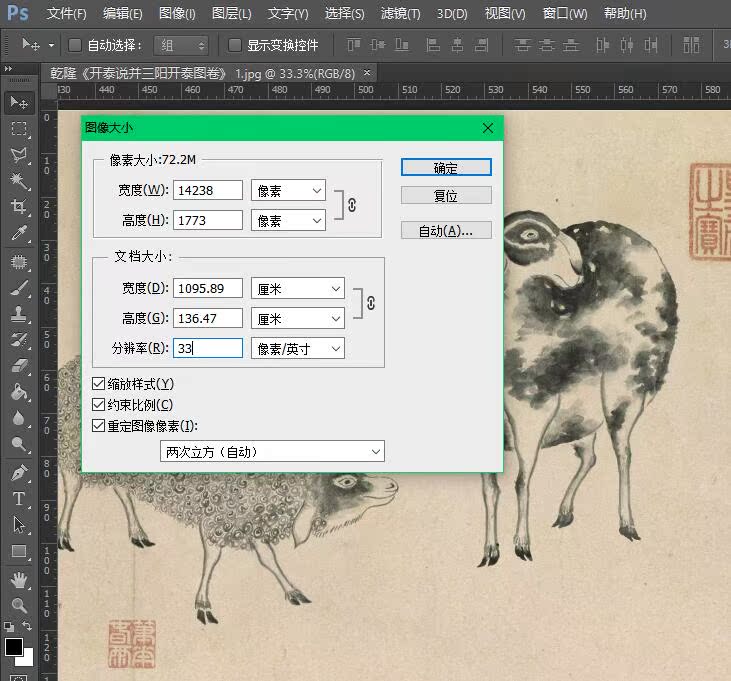Select the Horizontal Type tool
The width and height of the screenshot is (731, 681).
[x=19, y=499]
